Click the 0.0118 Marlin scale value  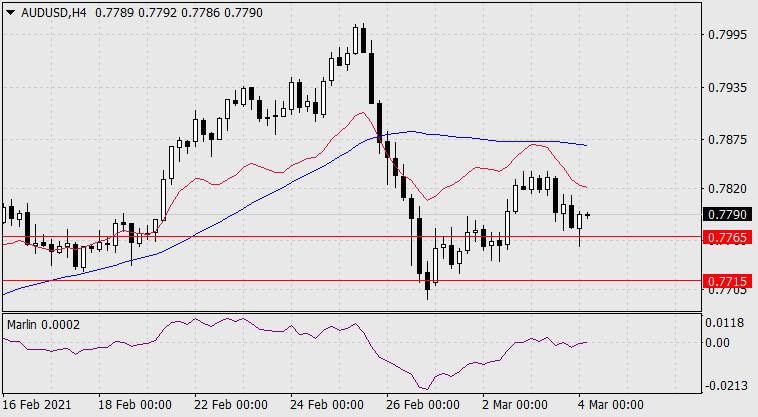pyautogui.click(x=724, y=323)
